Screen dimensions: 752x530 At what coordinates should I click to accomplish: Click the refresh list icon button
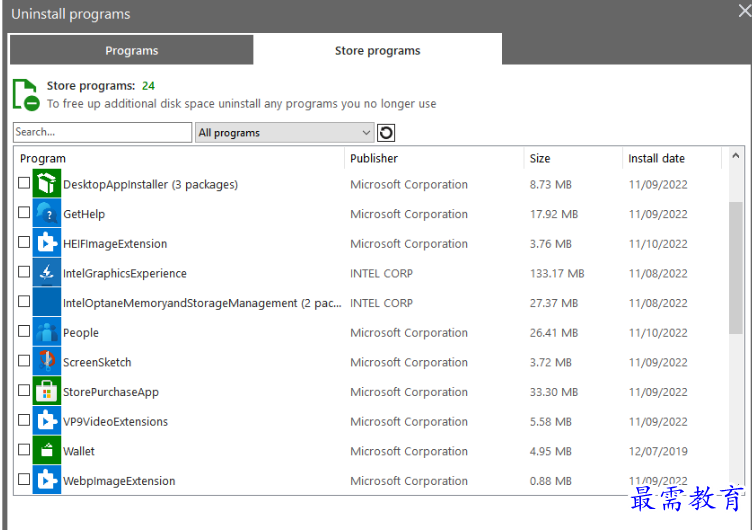pyautogui.click(x=386, y=133)
